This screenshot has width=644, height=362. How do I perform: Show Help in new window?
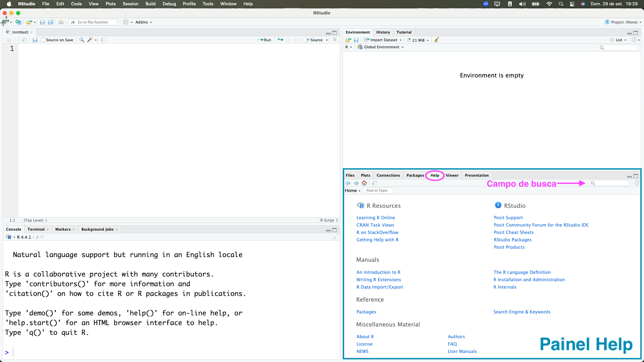pos(375,183)
